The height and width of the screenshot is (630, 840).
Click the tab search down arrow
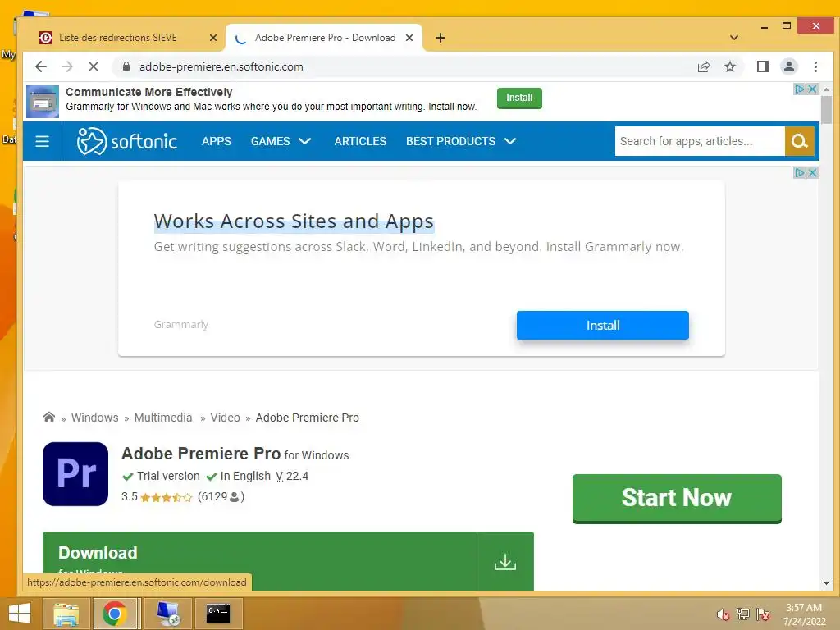[734, 38]
